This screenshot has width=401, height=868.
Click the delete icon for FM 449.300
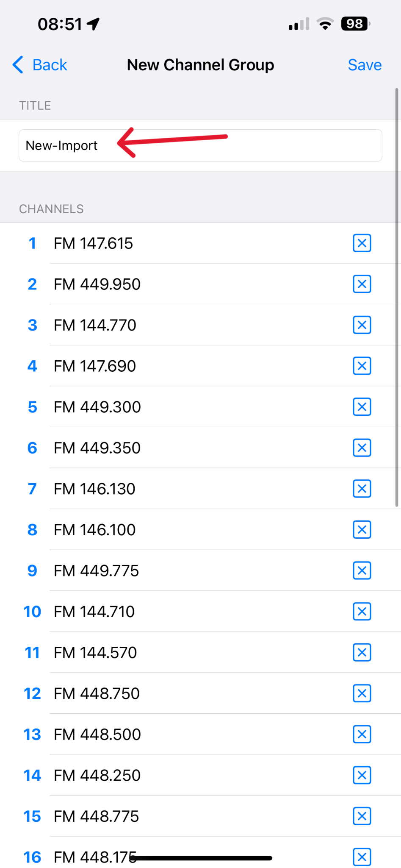click(362, 407)
